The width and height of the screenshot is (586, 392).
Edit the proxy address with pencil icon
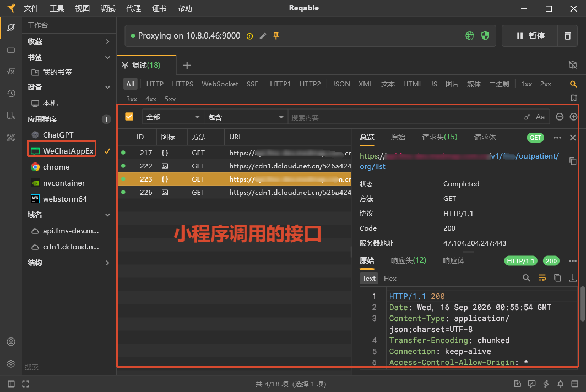click(263, 36)
